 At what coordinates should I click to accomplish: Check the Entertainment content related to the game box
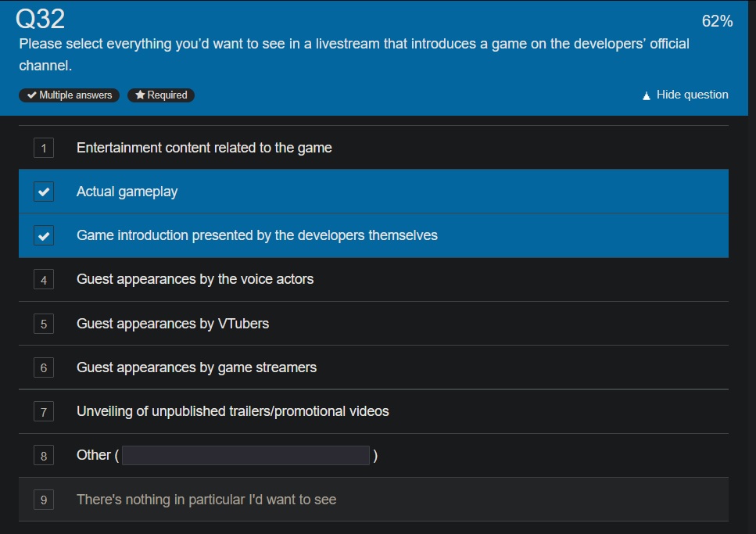44,148
